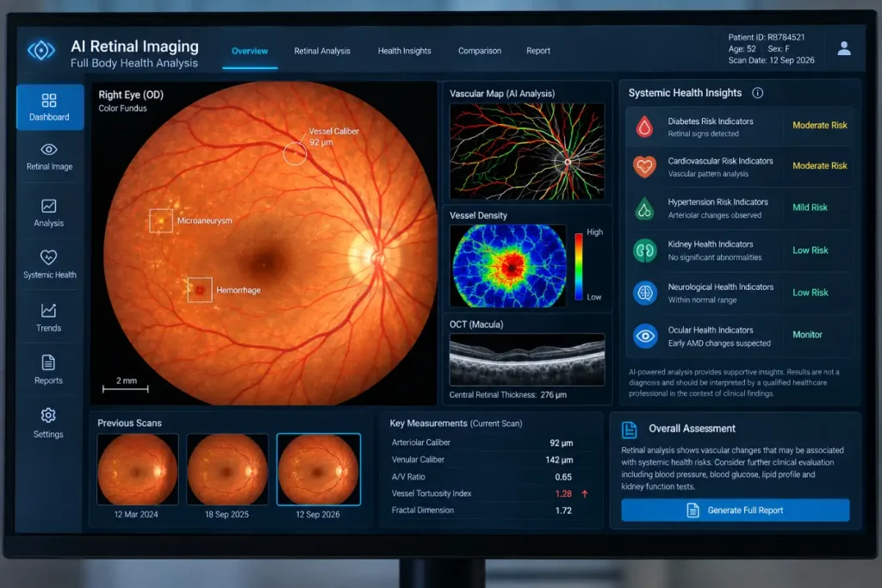Click the Neurological Health brain icon
882x588 pixels.
[x=645, y=293]
